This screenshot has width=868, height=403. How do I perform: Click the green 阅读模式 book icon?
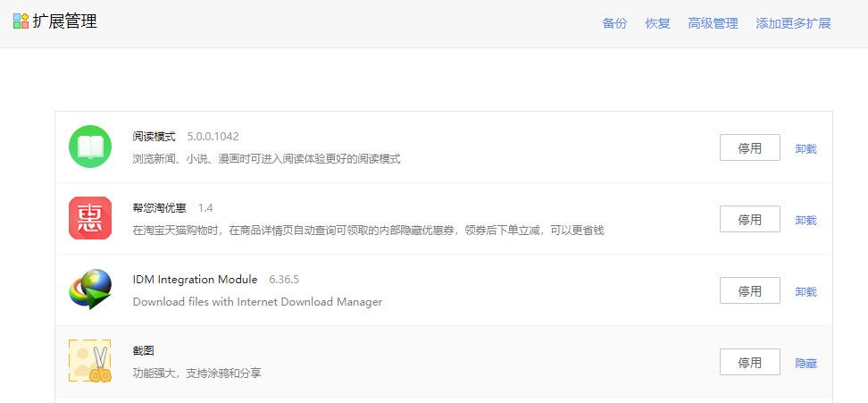pos(90,147)
